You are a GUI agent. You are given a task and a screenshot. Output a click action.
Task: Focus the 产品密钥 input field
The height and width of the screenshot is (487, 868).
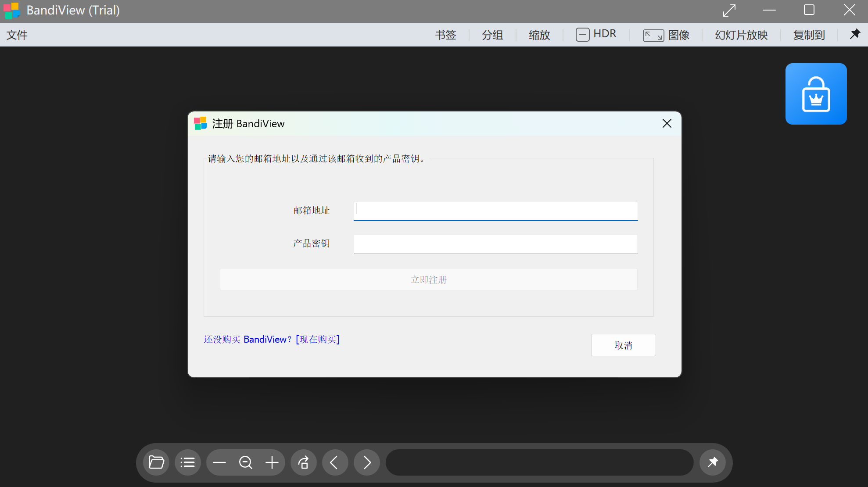(495, 244)
